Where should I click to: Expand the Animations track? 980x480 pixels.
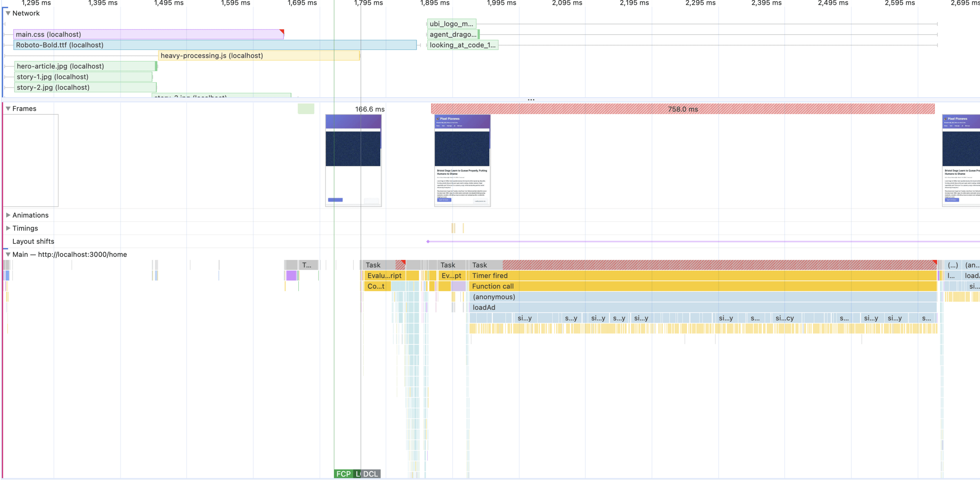[x=8, y=215]
